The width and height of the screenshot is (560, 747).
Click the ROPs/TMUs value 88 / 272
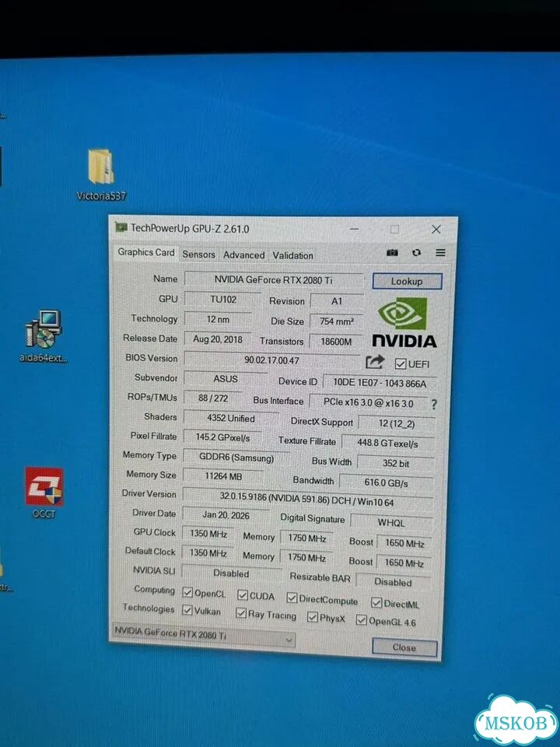pyautogui.click(x=213, y=398)
